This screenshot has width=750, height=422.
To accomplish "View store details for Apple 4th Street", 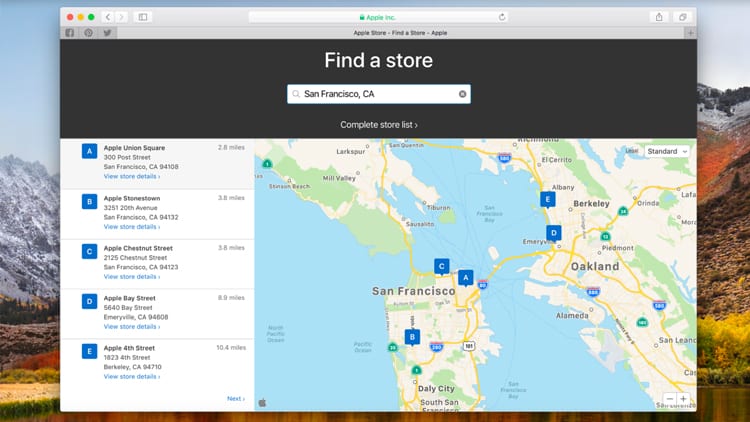I will click(x=132, y=377).
